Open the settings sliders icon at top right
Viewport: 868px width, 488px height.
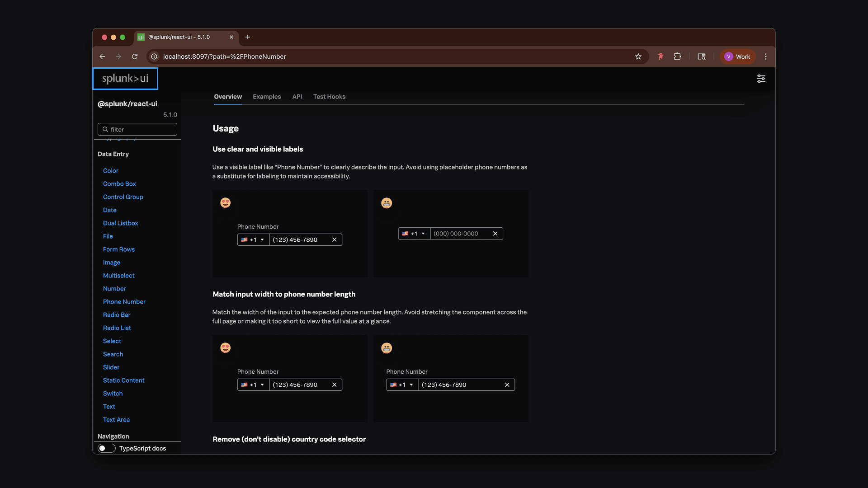coord(761,79)
